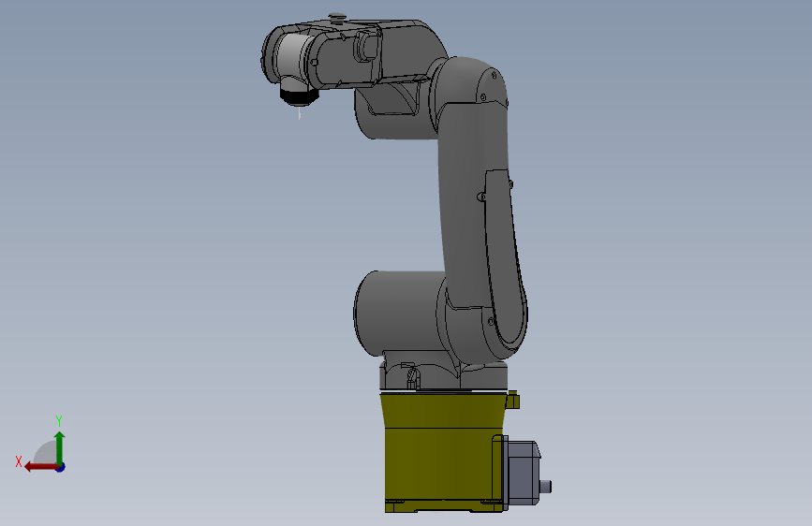Viewport: 812px width, 526px height.
Task: Select the yellow robot base pedestal
Action: [444, 452]
